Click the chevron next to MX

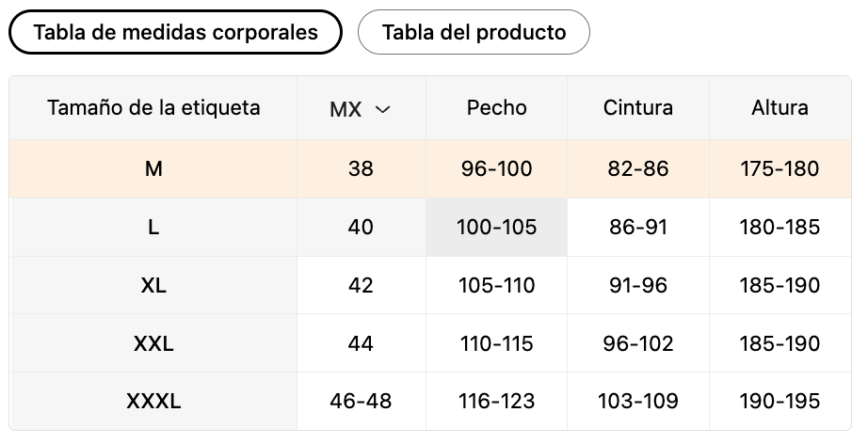(x=382, y=109)
